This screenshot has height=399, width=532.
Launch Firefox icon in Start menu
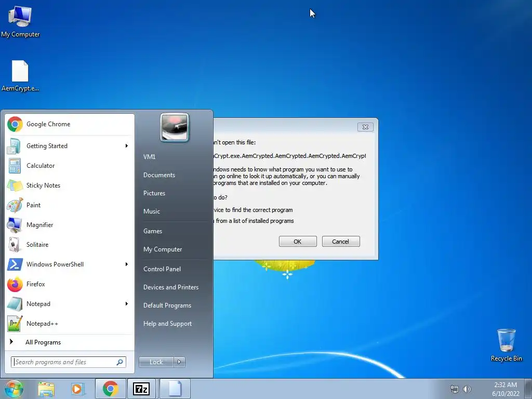pos(15,284)
